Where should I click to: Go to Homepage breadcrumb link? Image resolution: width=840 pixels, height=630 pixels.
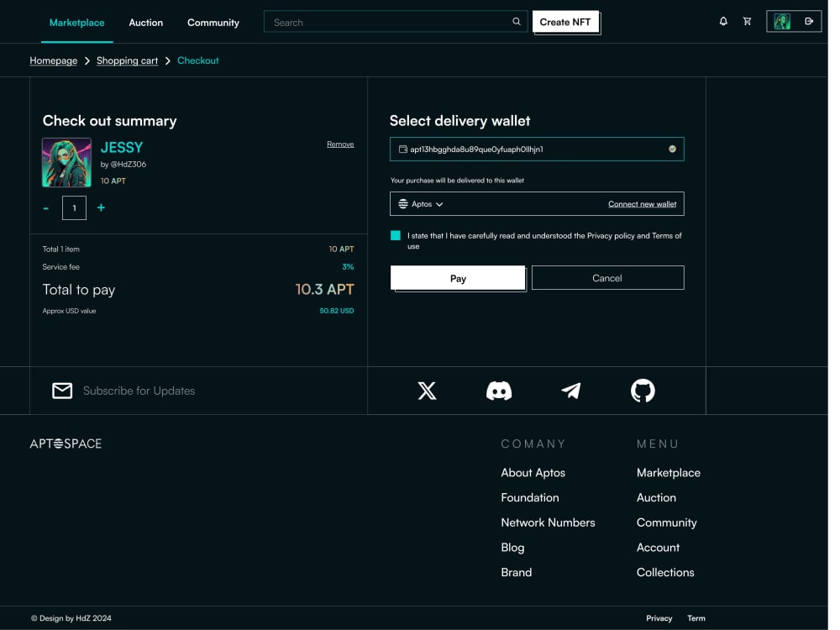(54, 60)
